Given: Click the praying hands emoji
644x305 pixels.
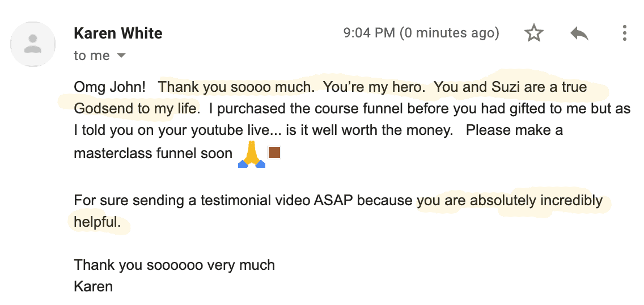Looking at the screenshot, I should tap(252, 154).
